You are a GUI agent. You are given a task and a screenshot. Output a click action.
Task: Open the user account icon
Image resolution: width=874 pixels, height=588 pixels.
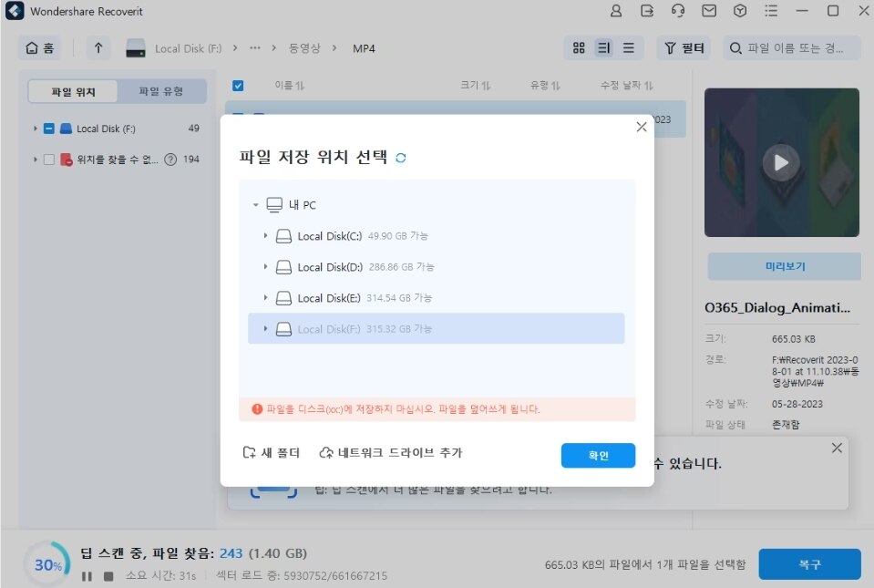[x=616, y=11]
